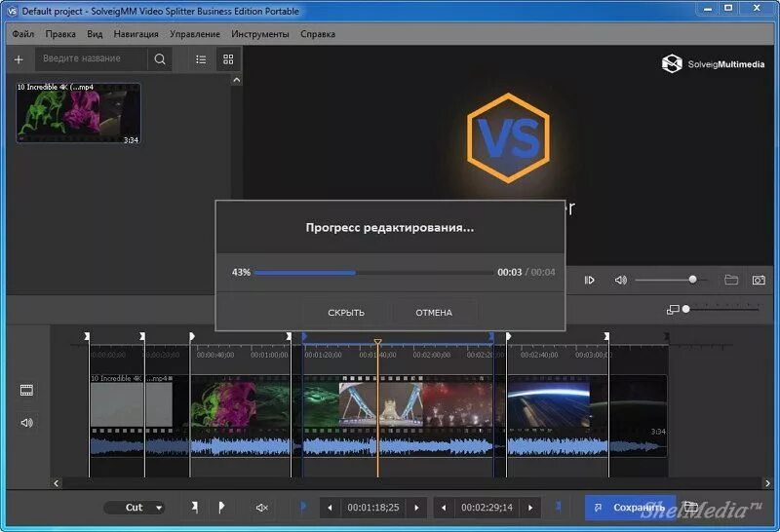Step forward one frame in the player
The width and height of the screenshot is (780, 532).
(590, 280)
